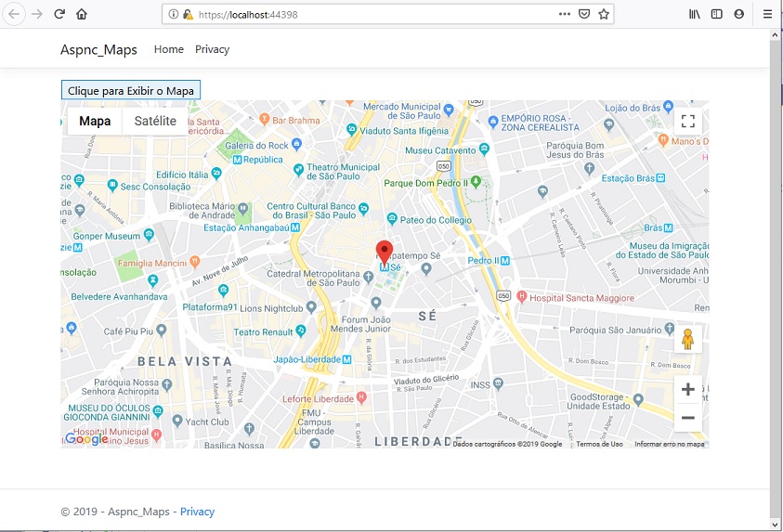Viewport: 783px width, 532px height.
Task: Select República metro station on map
Action: pyautogui.click(x=237, y=160)
